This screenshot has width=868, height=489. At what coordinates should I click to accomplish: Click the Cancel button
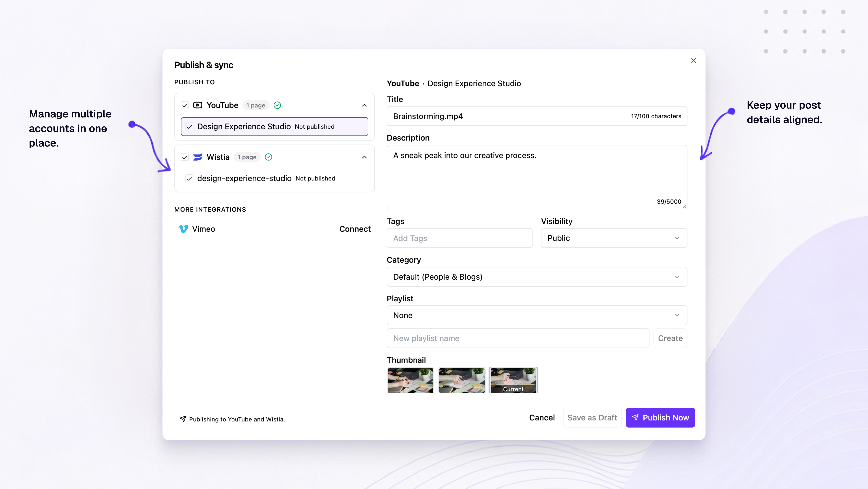(542, 417)
